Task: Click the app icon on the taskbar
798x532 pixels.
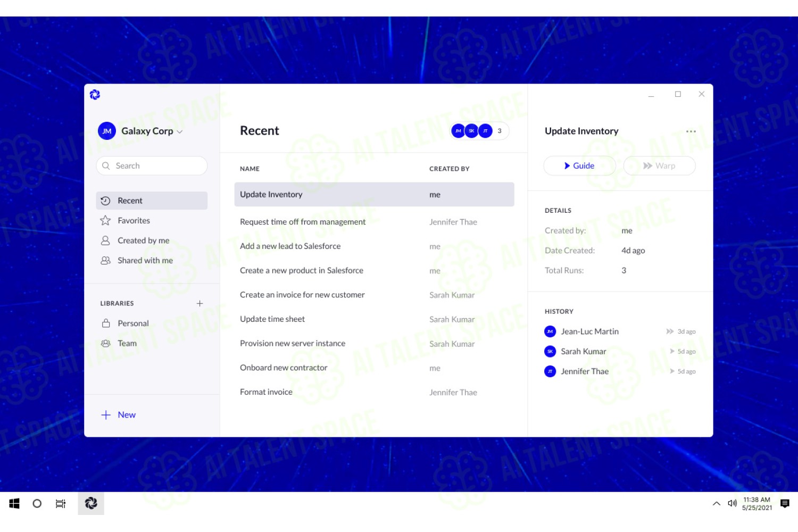Action: coord(91,503)
